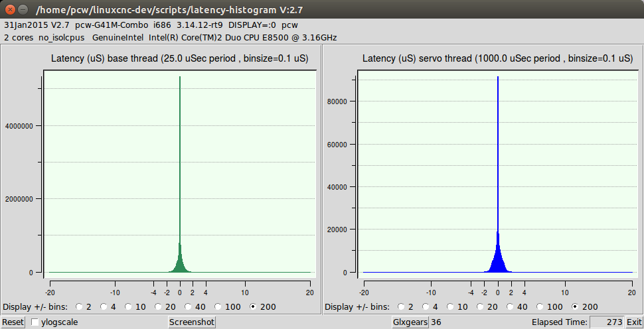Screen dimensions: 644x329
Task: Select 100 bins for servo thread display
Action: coord(540,307)
